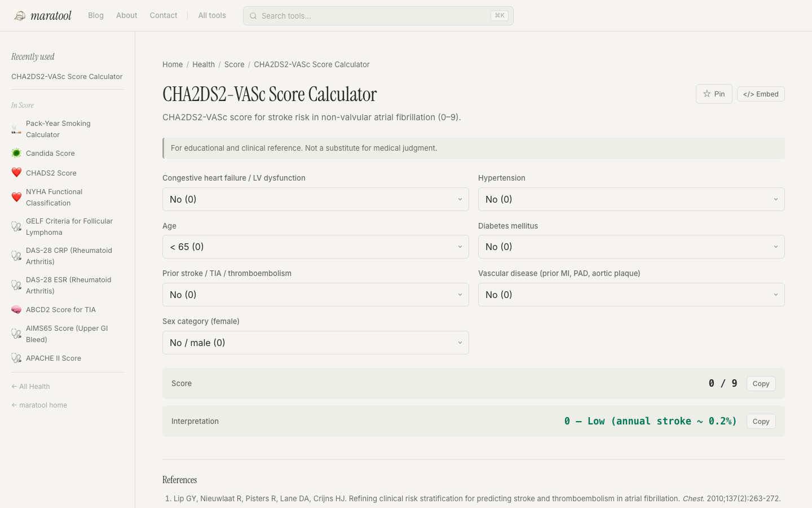Viewport: 812px width, 508px height.
Task: Click Health in the breadcrumb
Action: coord(204,64)
